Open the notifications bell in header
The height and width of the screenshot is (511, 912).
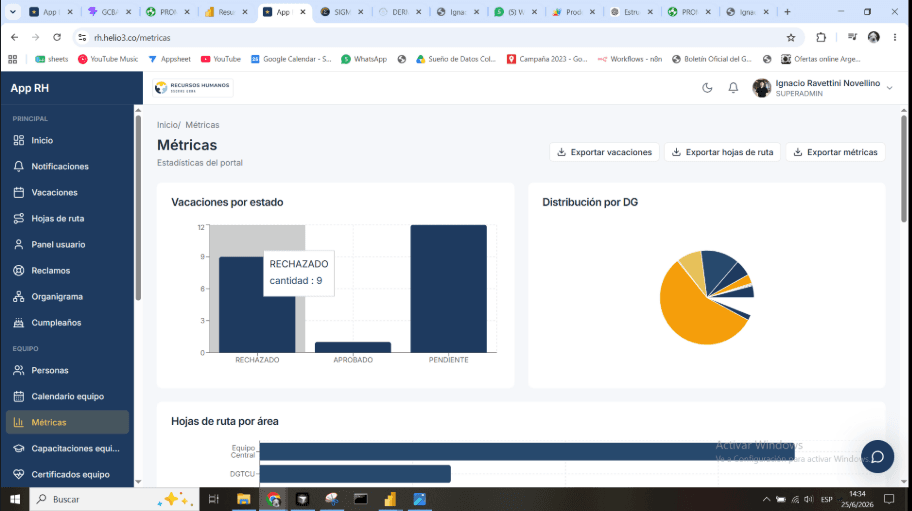pyautogui.click(x=733, y=88)
